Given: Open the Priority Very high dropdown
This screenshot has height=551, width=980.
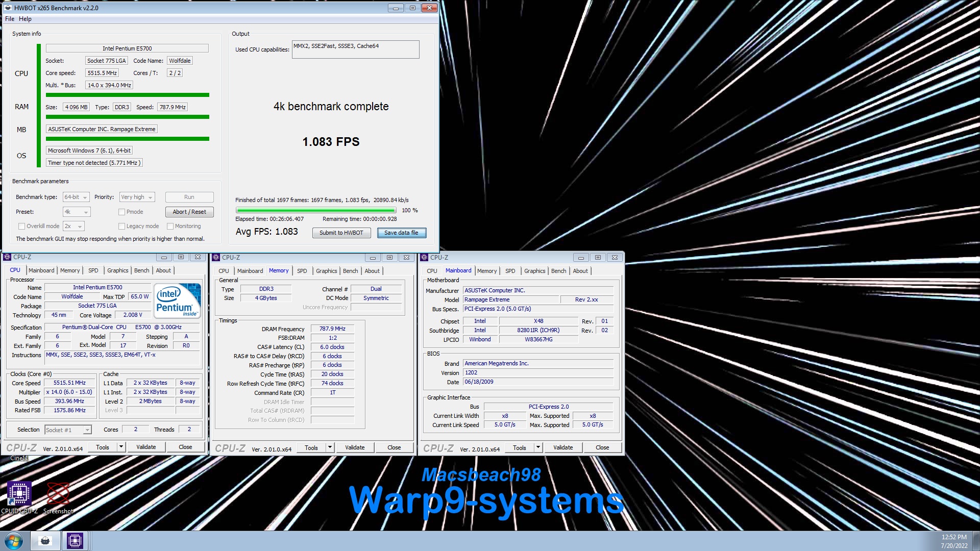Looking at the screenshot, I should [136, 197].
